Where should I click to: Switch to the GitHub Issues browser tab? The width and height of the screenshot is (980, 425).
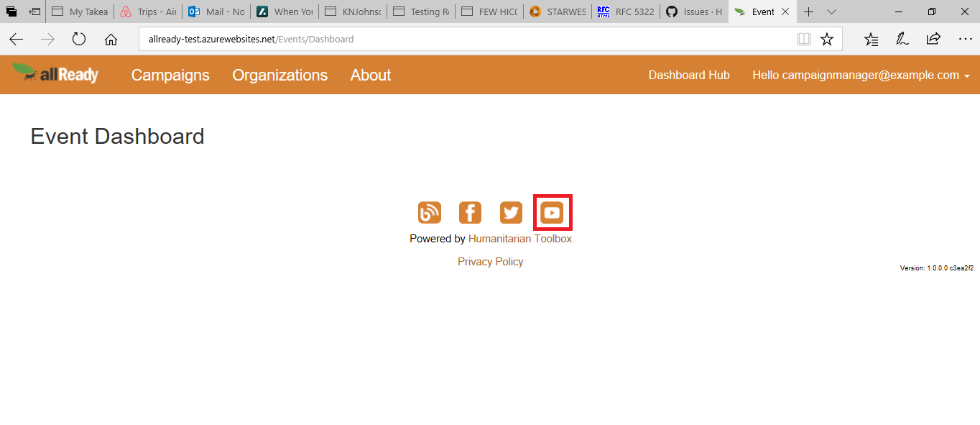coord(694,12)
